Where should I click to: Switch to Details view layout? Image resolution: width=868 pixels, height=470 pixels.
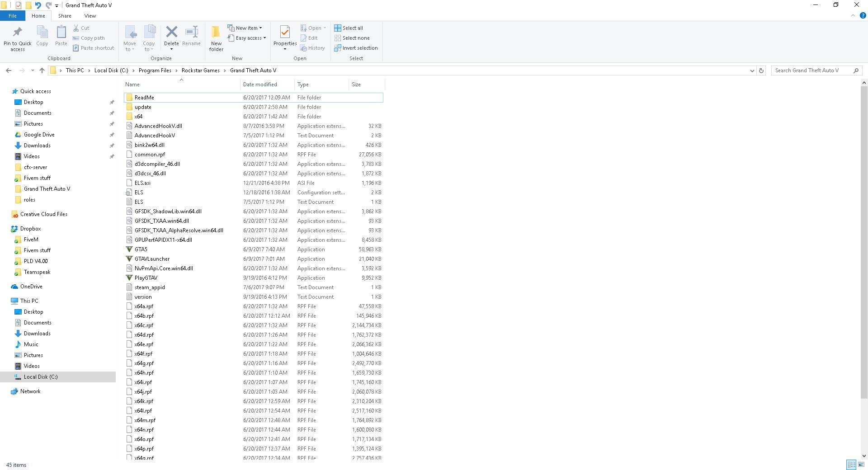[x=851, y=465]
